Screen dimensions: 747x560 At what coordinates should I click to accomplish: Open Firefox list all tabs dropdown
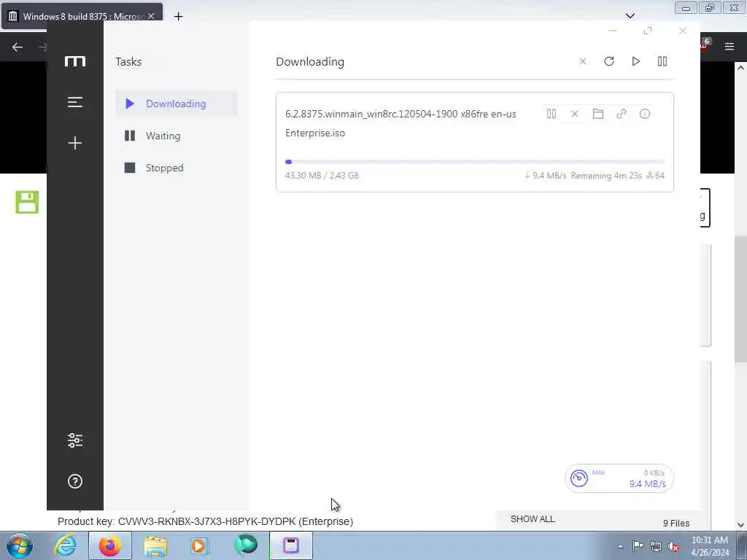[x=630, y=16]
